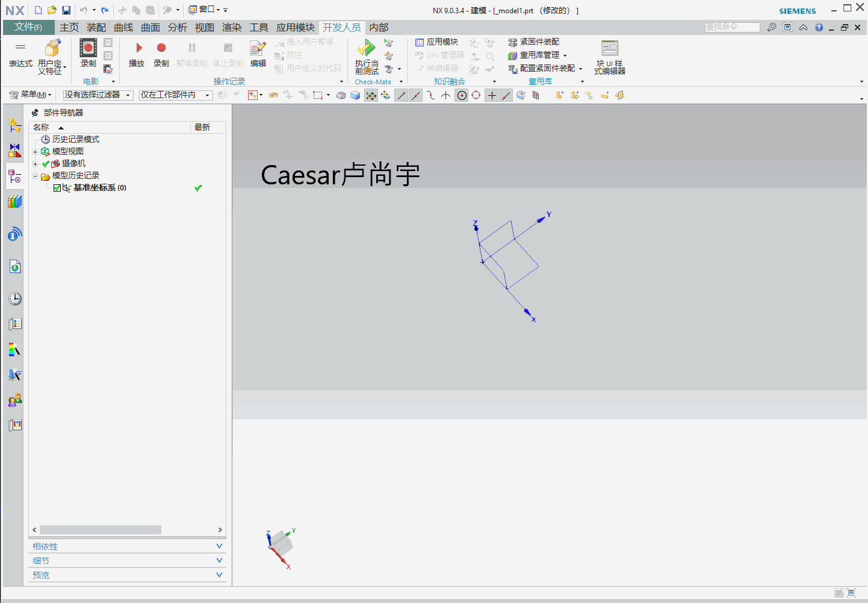Open the journal 编辑 tool
The width and height of the screenshot is (868, 603).
click(258, 53)
